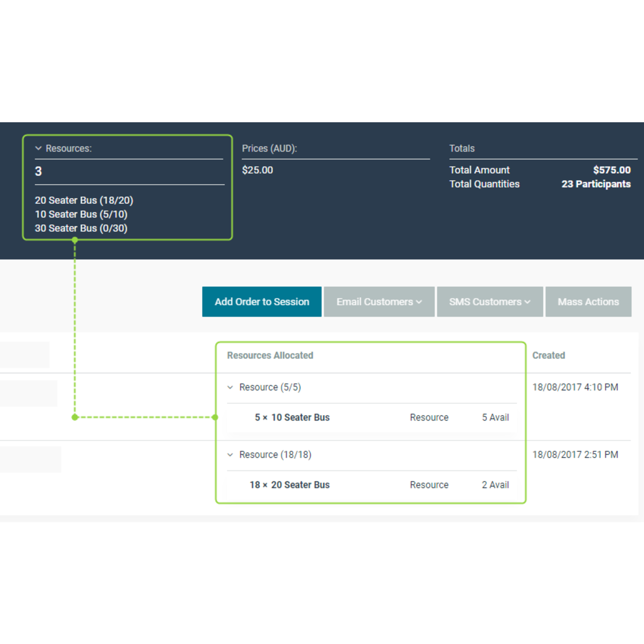Click the $25.00 price value
644x644 pixels.
(x=258, y=170)
